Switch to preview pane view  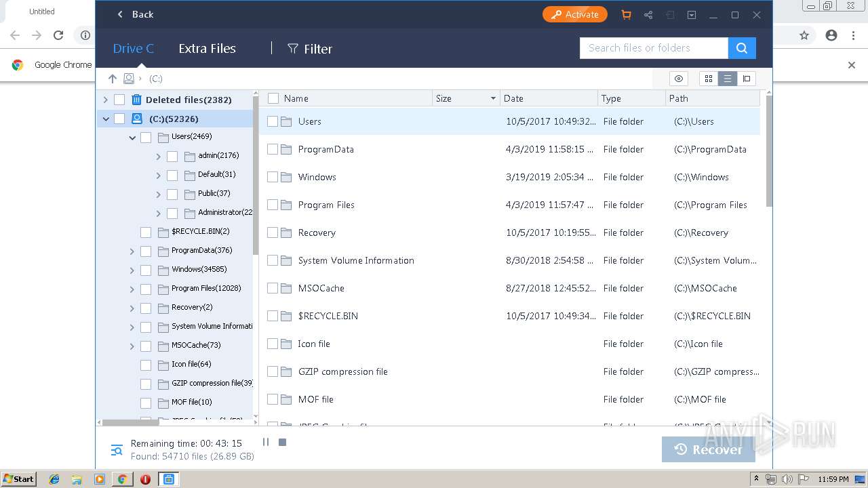coord(747,79)
